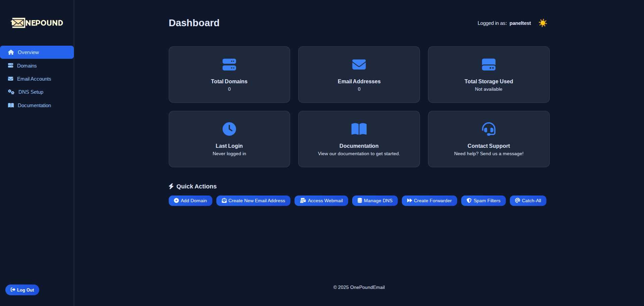Click the Last Login clock icon
The height and width of the screenshot is (306, 644).
click(x=229, y=129)
